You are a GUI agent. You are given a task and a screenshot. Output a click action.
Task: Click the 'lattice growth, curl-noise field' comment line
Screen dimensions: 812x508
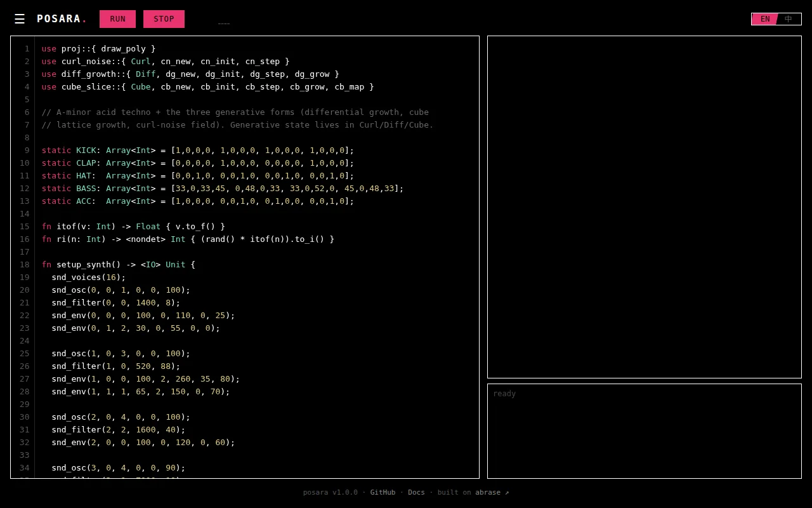click(238, 125)
